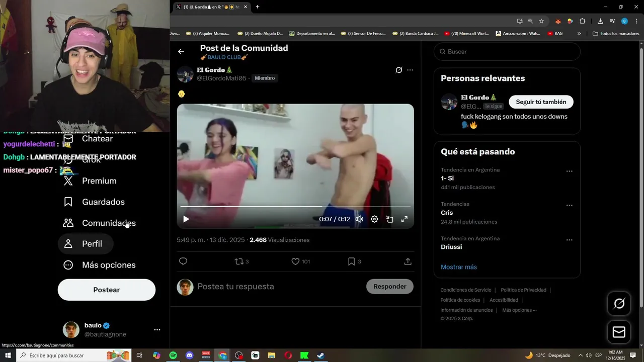Open BAULO CLUB community link
Image resolution: width=644 pixels, height=362 pixels.
(224, 57)
